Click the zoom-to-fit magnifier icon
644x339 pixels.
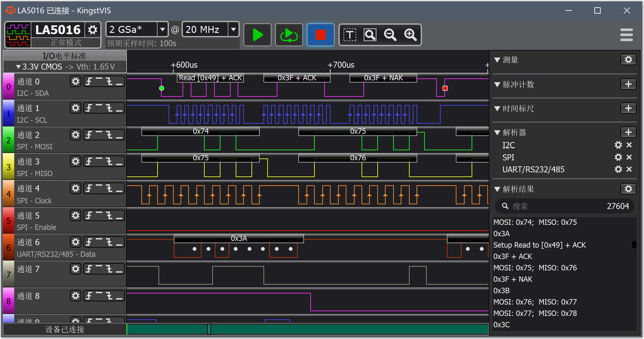(370, 35)
